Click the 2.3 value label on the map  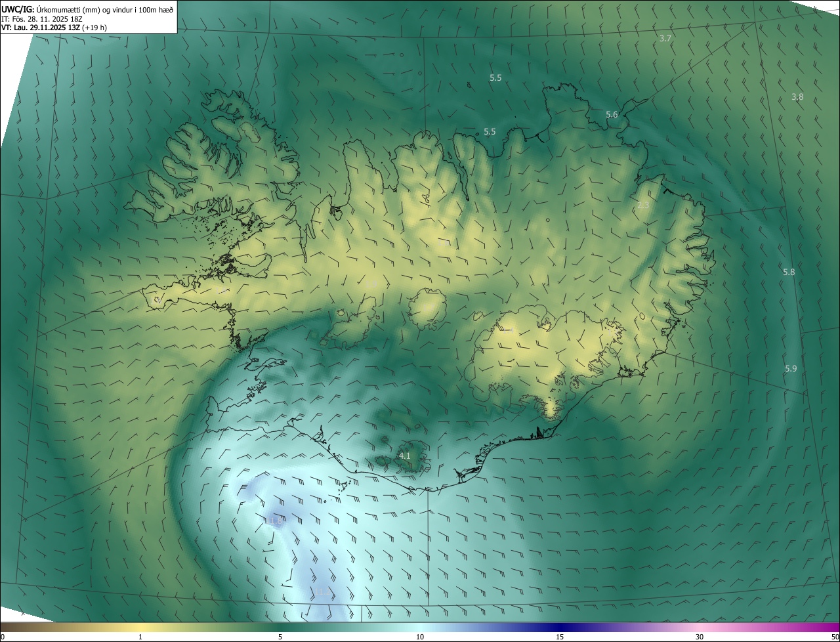coord(643,205)
